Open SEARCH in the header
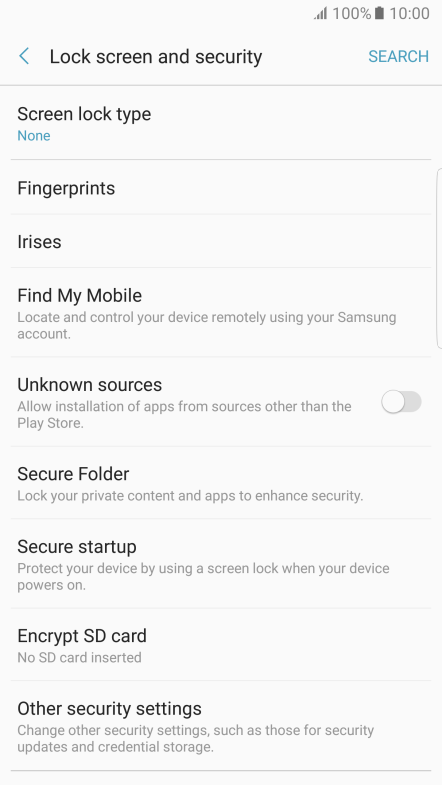This screenshot has width=442, height=785. click(398, 56)
